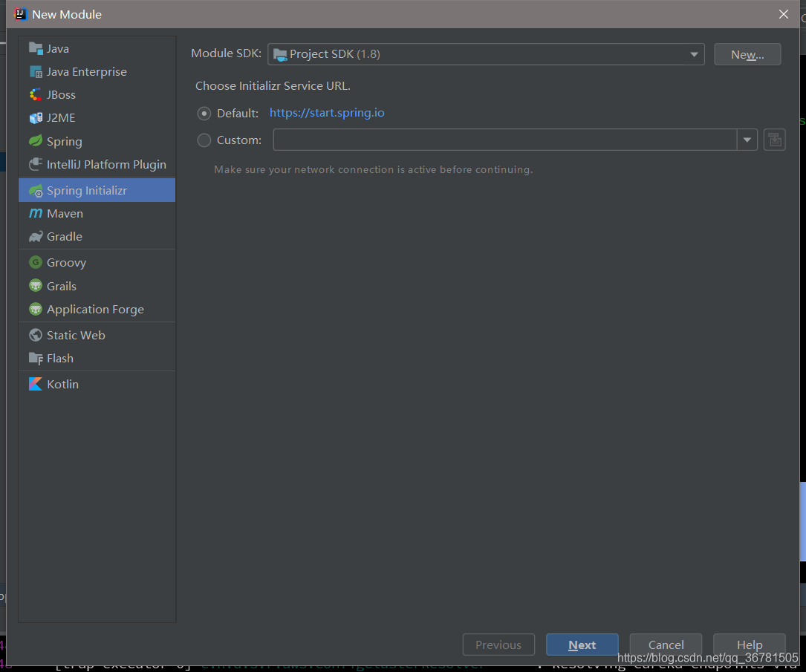The width and height of the screenshot is (806, 672).
Task: Click the Static Web globe icon
Action: [36, 335]
